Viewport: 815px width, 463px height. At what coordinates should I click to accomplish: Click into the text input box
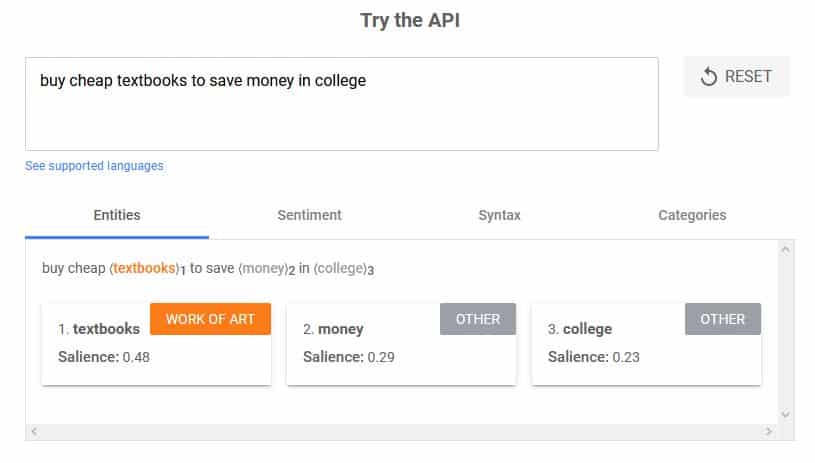341,104
